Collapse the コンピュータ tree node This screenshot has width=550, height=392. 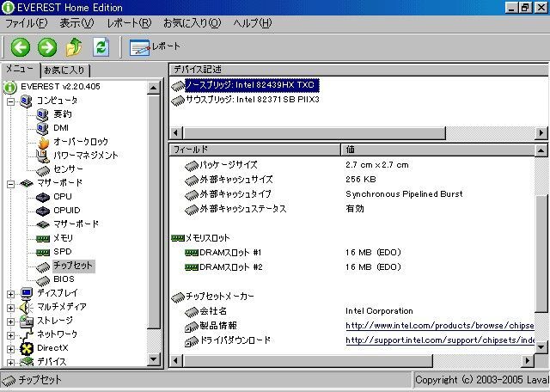[10, 101]
